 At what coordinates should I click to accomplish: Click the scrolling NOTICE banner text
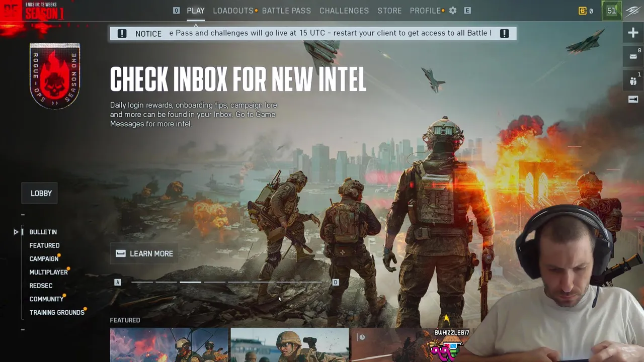click(330, 33)
